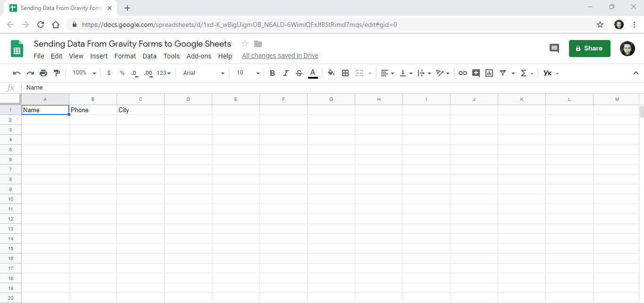Format as currency with dollar icon
644x303 pixels.
click(109, 73)
